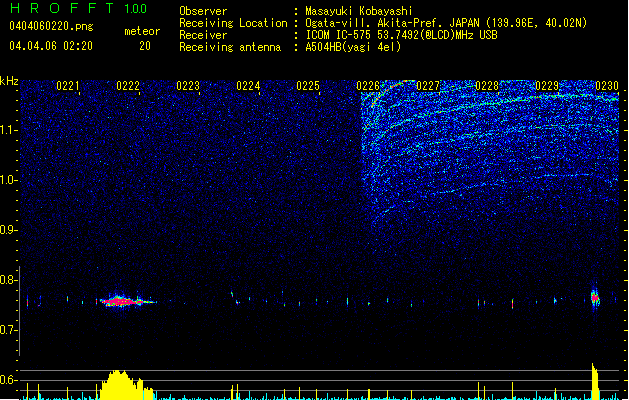This screenshot has height=400, width=629.
Task: Click the 0227 time marker
Action: click(428, 86)
